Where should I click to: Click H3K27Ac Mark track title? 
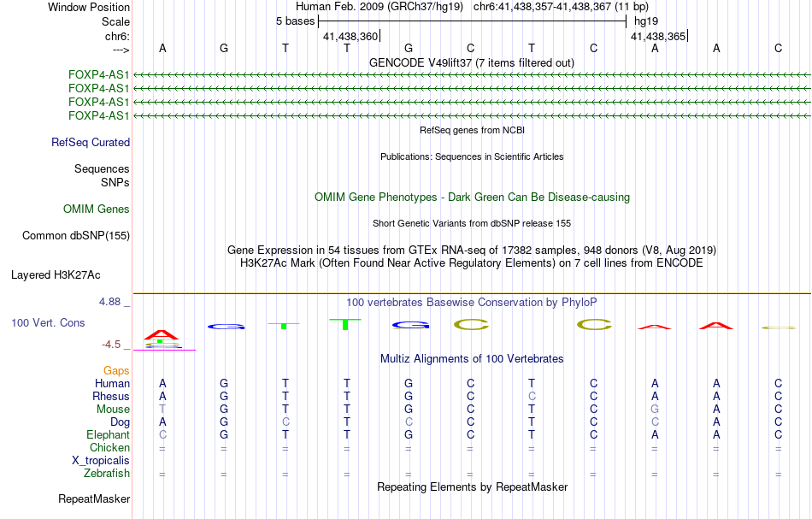click(x=471, y=263)
